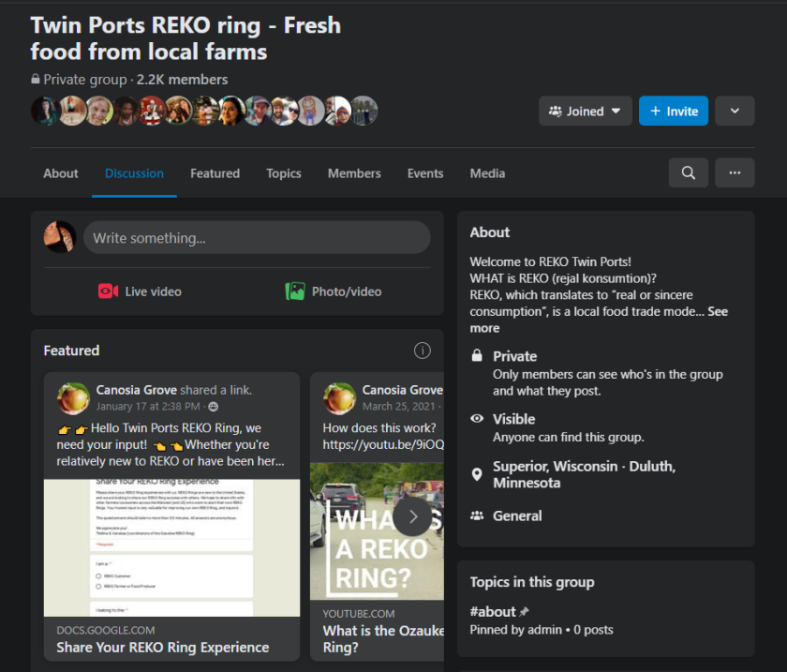The width and height of the screenshot is (787, 672).
Task: Switch to the Events tab
Action: [425, 173]
